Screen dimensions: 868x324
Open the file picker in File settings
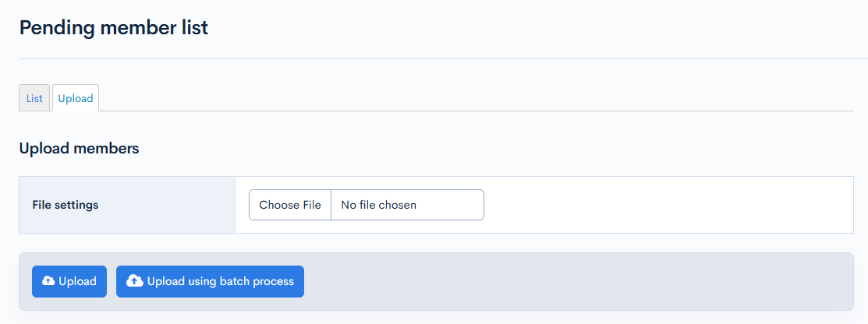[290, 205]
